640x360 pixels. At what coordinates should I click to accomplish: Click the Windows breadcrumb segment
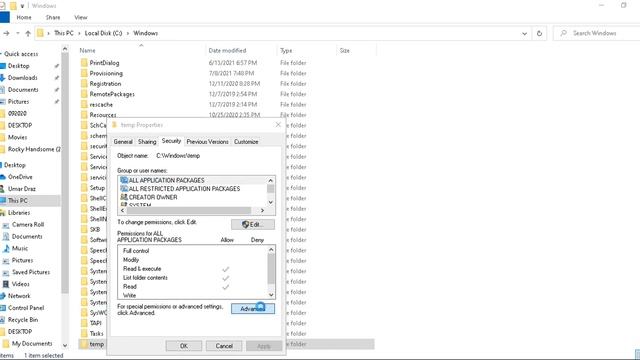[x=145, y=33]
